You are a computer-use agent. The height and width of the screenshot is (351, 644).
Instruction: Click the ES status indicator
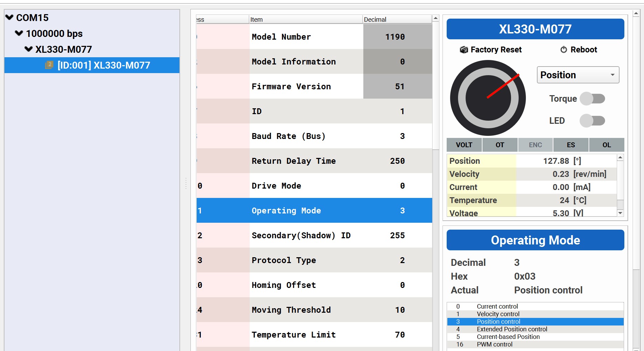(571, 145)
